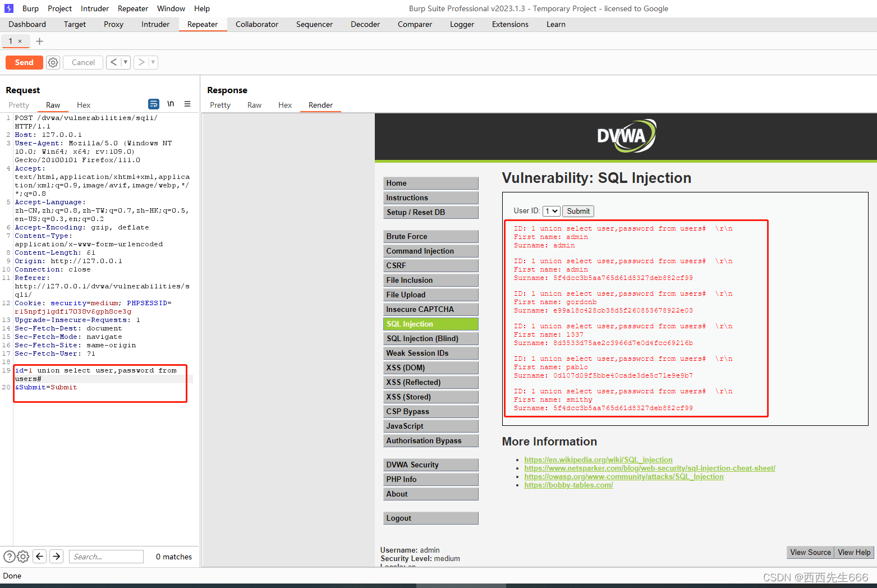
Task: Toggle non-printable characters \n button
Action: (171, 104)
